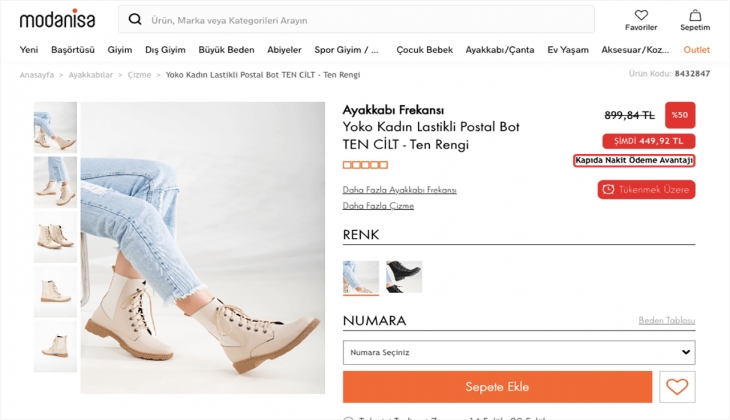This screenshot has height=420, width=730.
Task: Click the star rating icons
Action: point(365,165)
